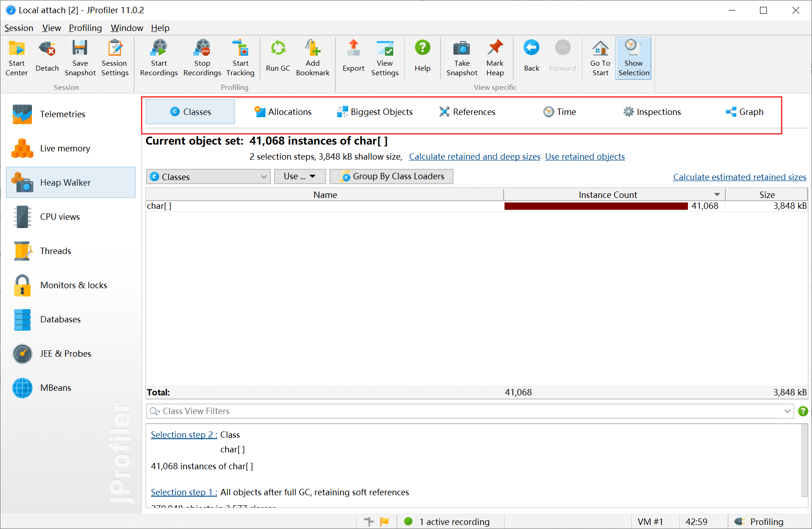The image size is (812, 529).
Task: Click the Profiling status bar indicator
Action: pyautogui.click(x=759, y=521)
